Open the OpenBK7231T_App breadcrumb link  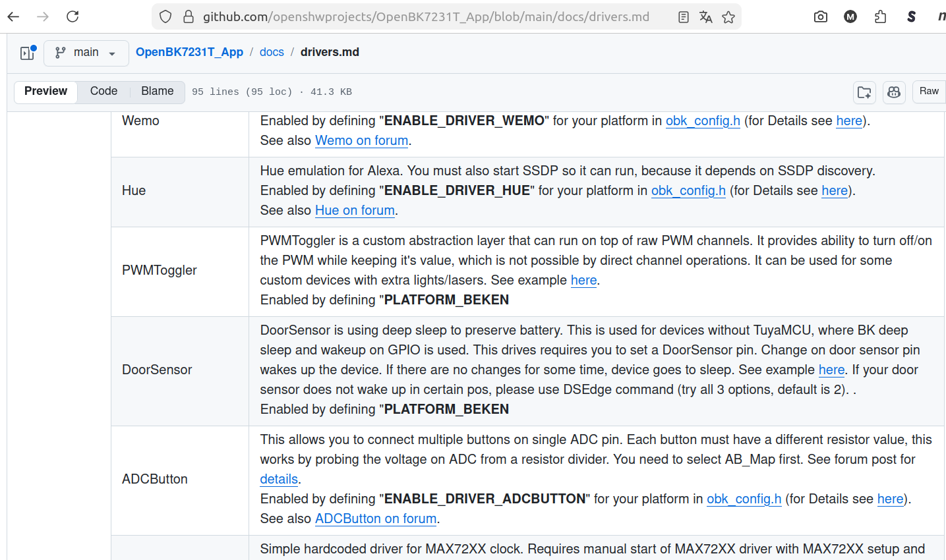(189, 52)
